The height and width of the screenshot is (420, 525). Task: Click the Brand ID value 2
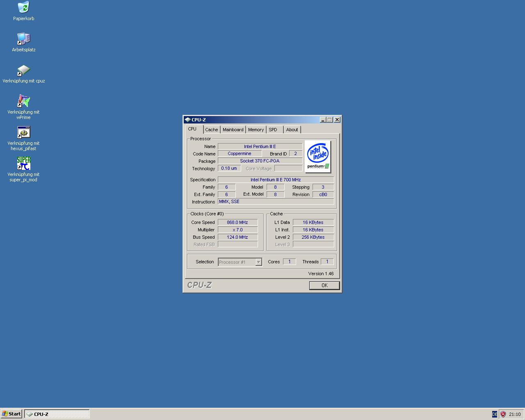pyautogui.click(x=296, y=153)
